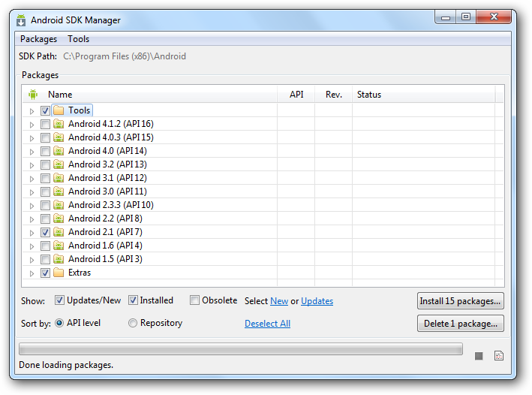
Task: Click the Android 1.5 (API 3) package icon
Action: pos(59,259)
